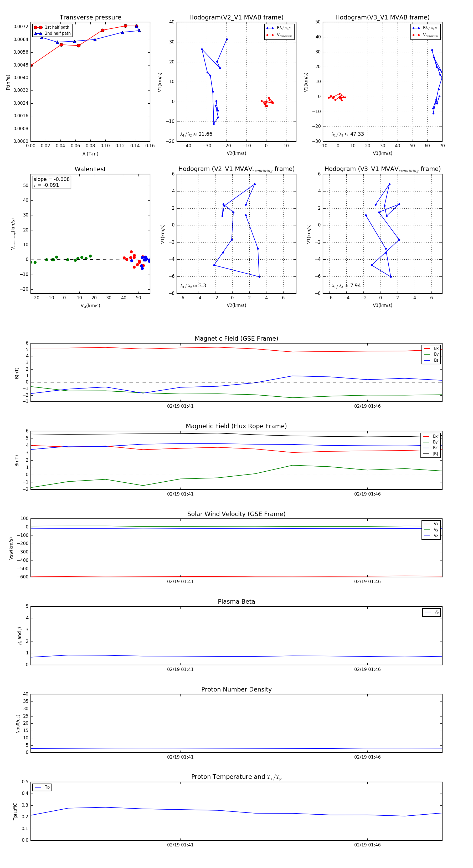Viewport: 473px width, 868px height.
Task: Click the 'Magnetic Field (Flux Rope Frame)' title
Action: pos(236,426)
